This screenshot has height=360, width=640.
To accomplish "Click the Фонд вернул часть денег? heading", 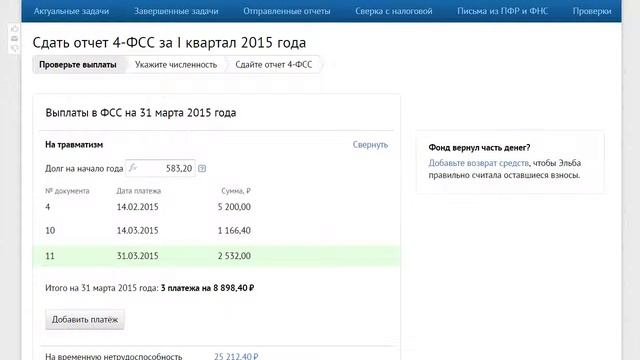I will tap(479, 147).
